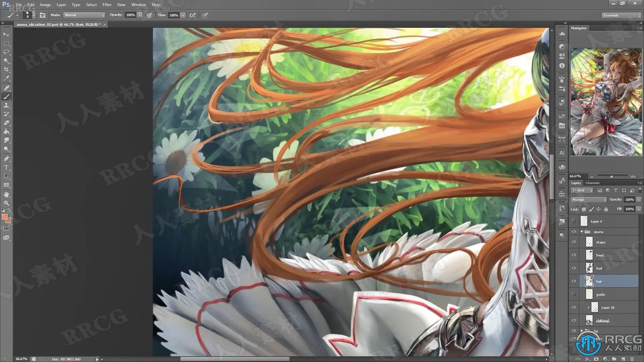
Task: Select the Magic Wand tool
Action: point(6,61)
